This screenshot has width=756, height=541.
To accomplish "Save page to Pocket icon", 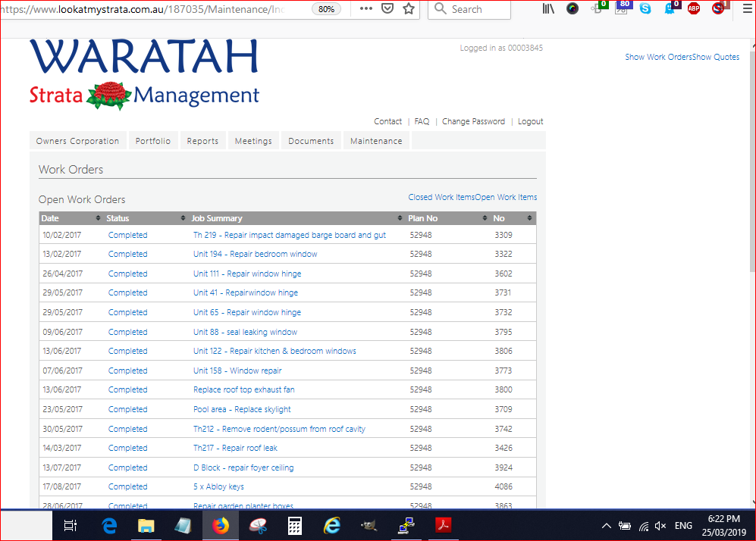I will (x=387, y=8).
